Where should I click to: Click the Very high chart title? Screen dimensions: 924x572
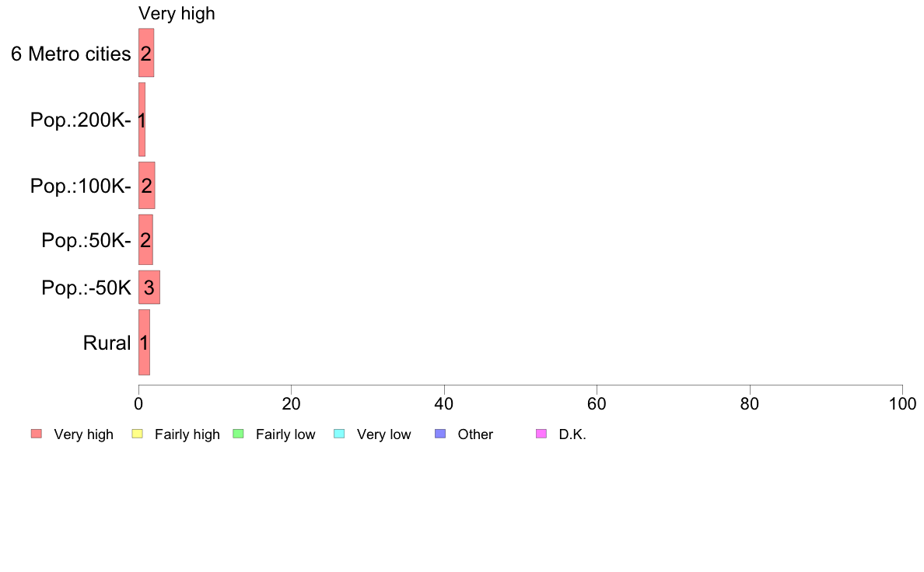click(x=177, y=13)
